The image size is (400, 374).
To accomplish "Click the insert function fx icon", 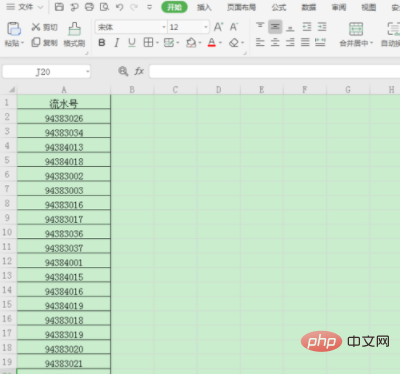I will [139, 71].
